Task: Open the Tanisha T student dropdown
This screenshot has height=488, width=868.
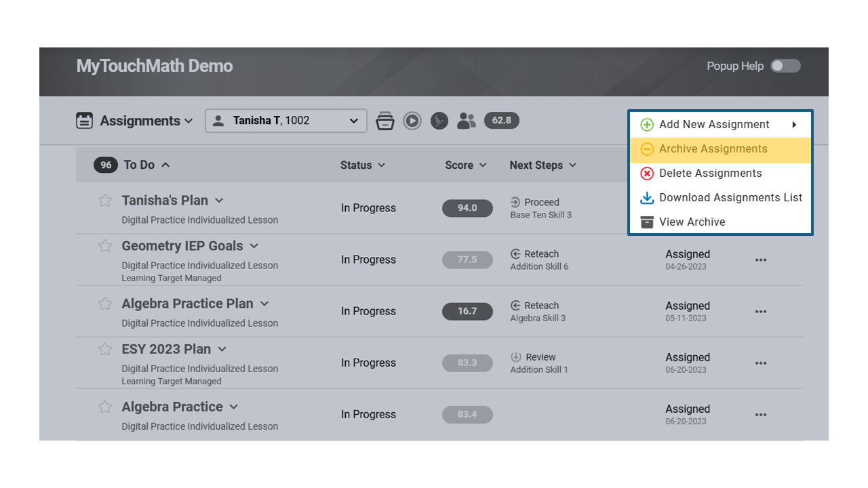Action: [286, 121]
